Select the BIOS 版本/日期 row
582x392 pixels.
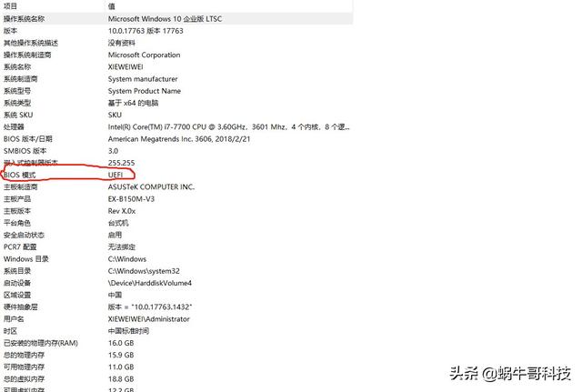click(176, 139)
